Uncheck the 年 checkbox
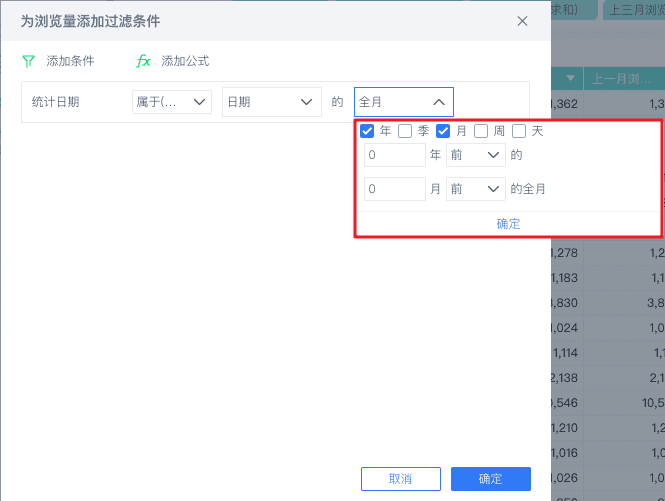The image size is (665, 501). tap(367, 131)
